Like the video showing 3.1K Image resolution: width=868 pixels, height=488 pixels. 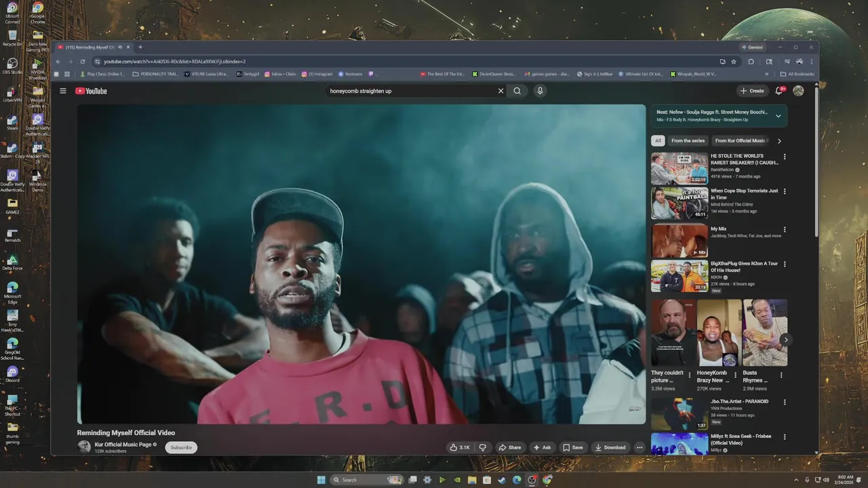[460, 447]
